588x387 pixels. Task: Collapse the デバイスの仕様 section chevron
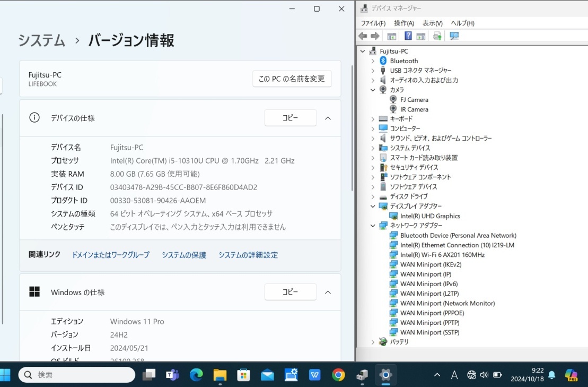click(x=328, y=118)
